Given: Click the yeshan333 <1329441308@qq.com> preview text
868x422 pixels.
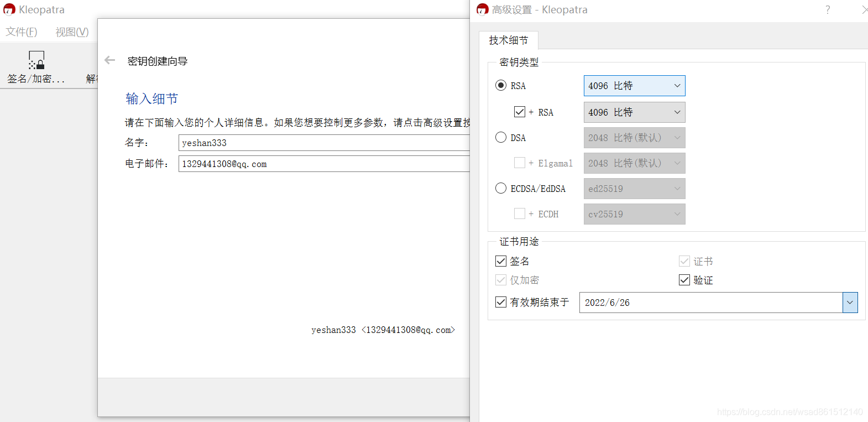Looking at the screenshot, I should coord(383,330).
